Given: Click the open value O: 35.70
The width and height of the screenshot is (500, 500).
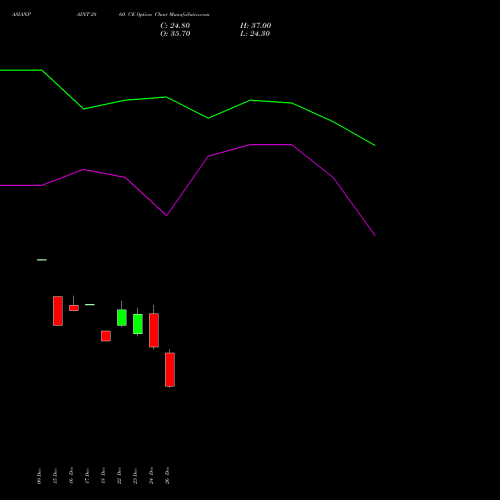Looking at the screenshot, I should 175,34.
